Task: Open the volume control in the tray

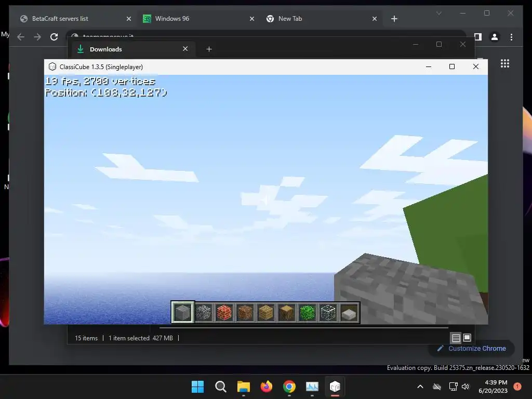Action: (465, 387)
